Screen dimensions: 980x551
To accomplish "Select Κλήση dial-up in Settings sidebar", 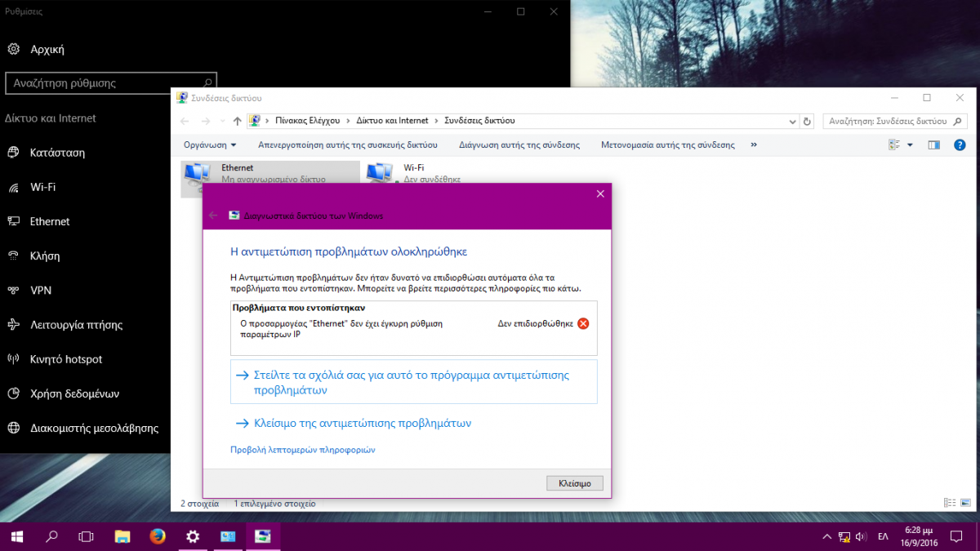I will point(45,256).
